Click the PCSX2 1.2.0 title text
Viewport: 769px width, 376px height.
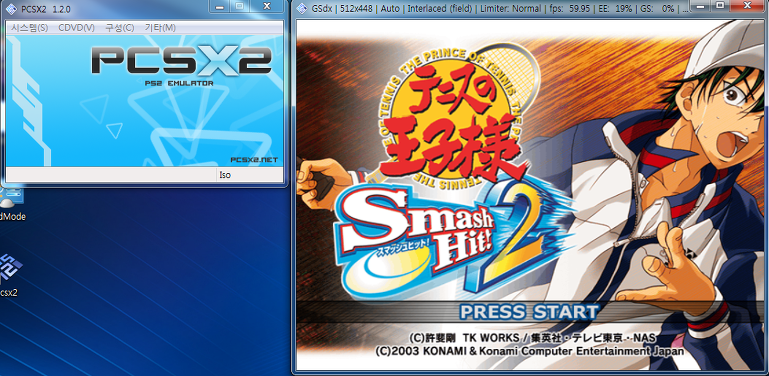46,9
